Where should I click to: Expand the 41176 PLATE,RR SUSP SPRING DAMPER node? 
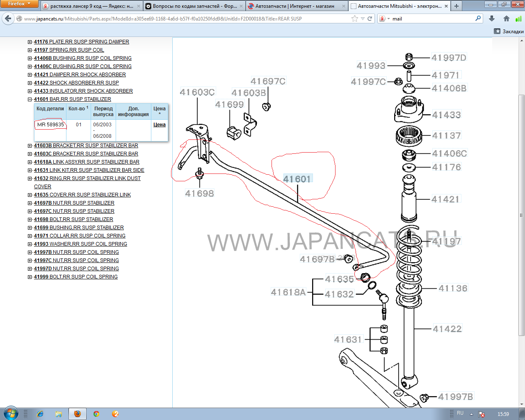30,42
